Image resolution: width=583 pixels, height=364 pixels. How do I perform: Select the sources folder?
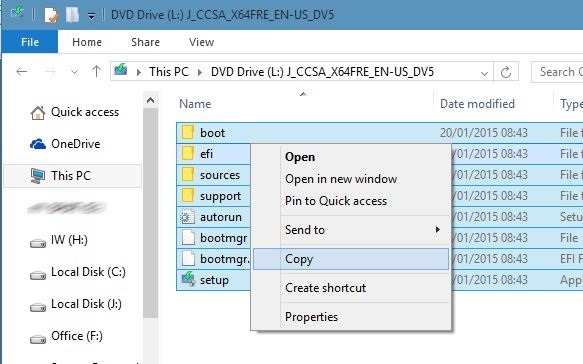point(220,175)
